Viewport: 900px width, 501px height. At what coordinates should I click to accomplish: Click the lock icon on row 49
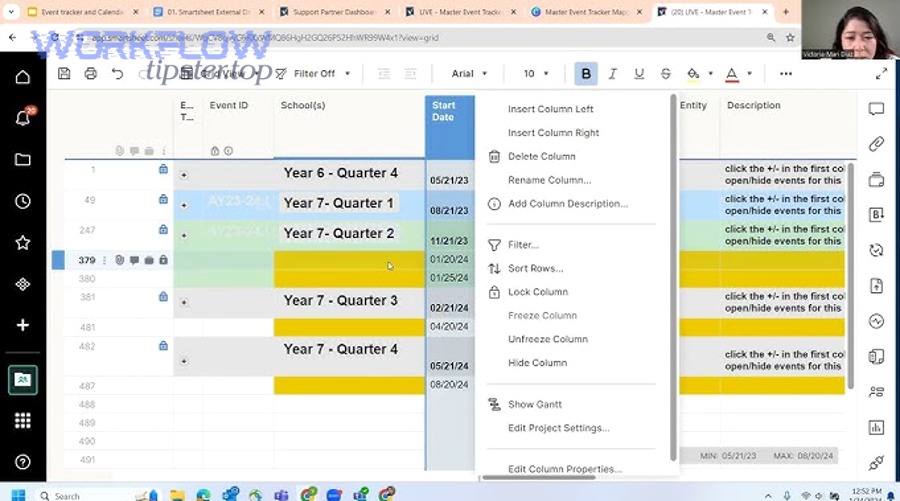164,199
